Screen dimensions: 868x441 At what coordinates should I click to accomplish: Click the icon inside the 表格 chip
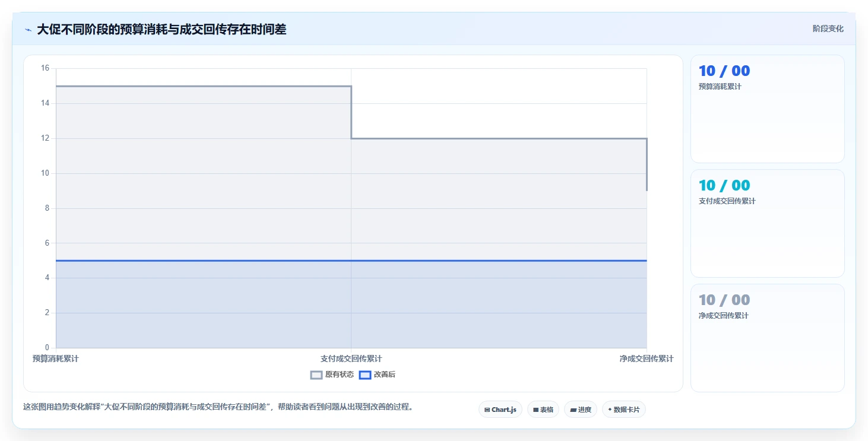tap(536, 410)
